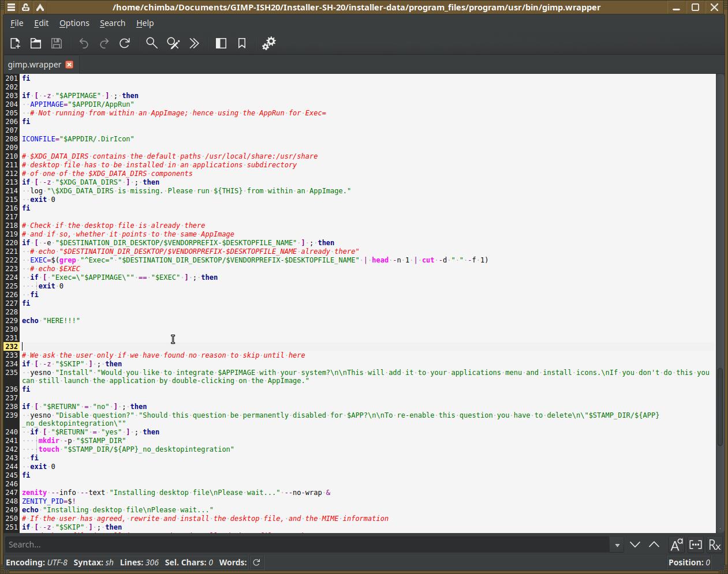Select the gimp.wrapper tab
This screenshot has height=574, width=728.
[35, 65]
